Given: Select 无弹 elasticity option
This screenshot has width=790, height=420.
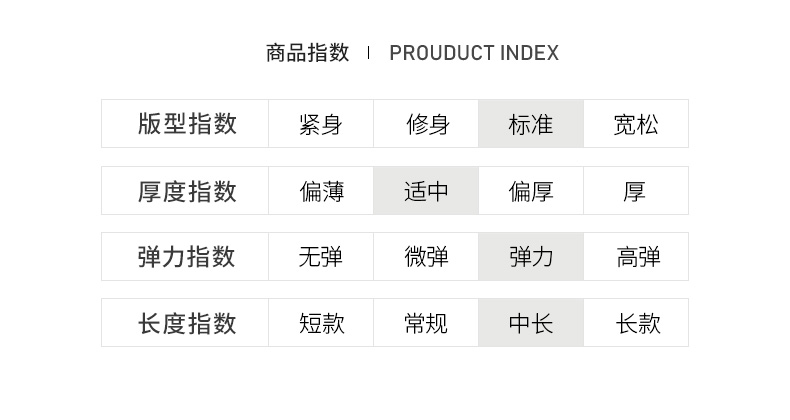Looking at the screenshot, I should pyautogui.click(x=320, y=257).
